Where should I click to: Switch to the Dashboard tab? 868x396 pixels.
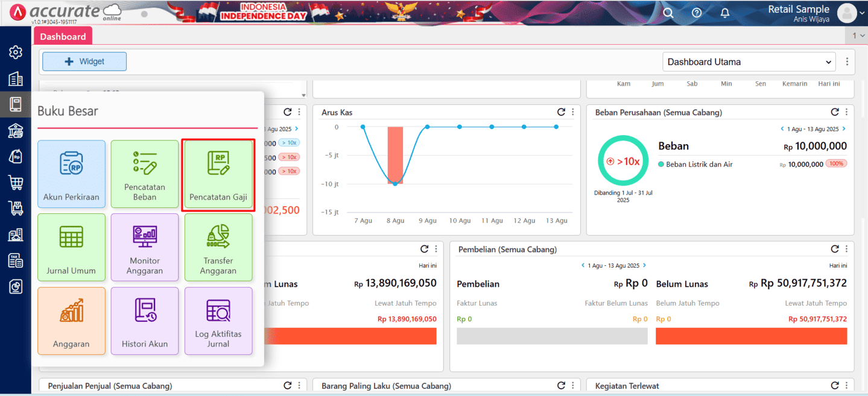coord(63,36)
